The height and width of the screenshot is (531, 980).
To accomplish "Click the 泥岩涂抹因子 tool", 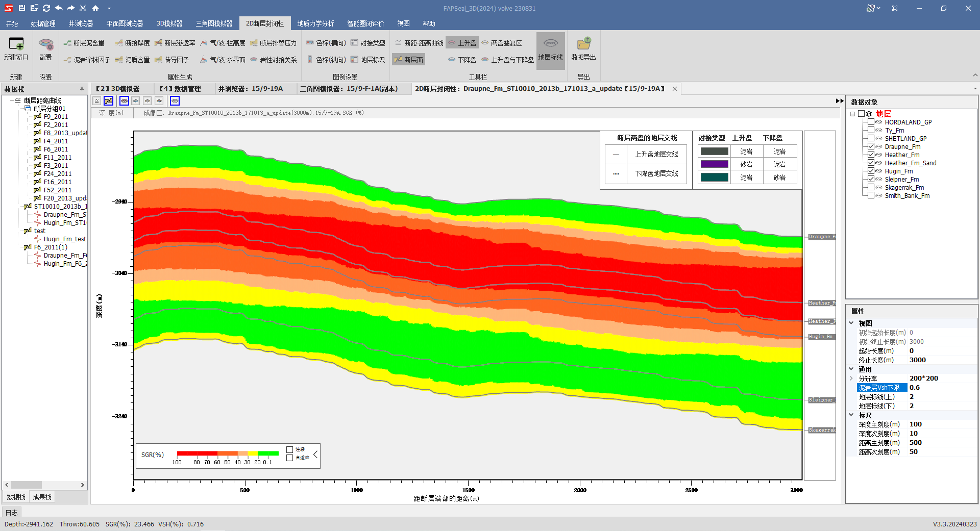I will point(87,60).
